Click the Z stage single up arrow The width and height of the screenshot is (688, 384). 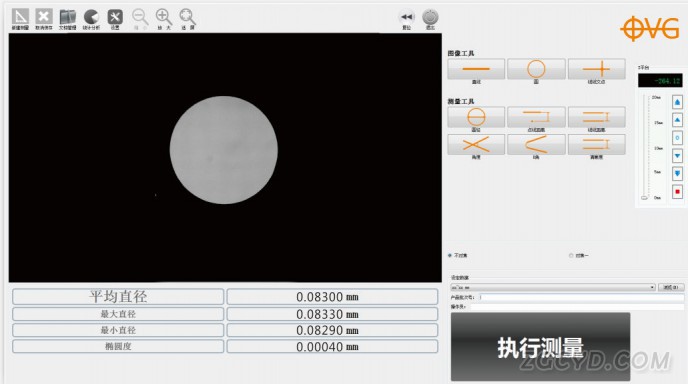click(677, 120)
